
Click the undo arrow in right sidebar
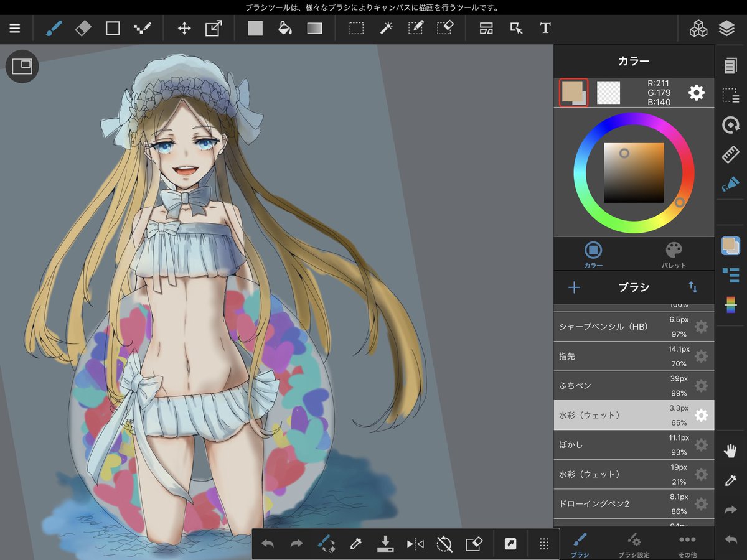pos(731,539)
